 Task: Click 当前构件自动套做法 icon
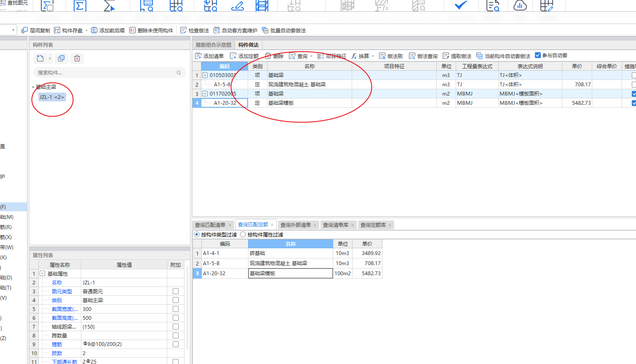coord(480,56)
